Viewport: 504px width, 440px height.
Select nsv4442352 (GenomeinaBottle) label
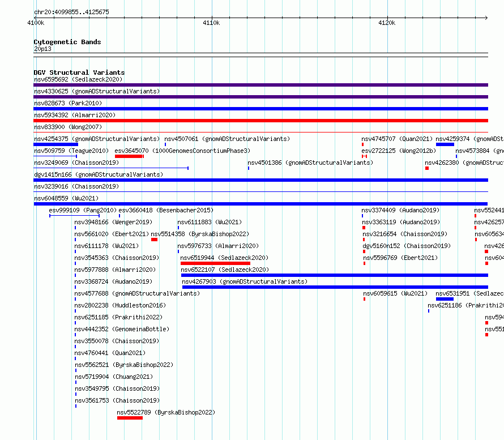point(122,329)
